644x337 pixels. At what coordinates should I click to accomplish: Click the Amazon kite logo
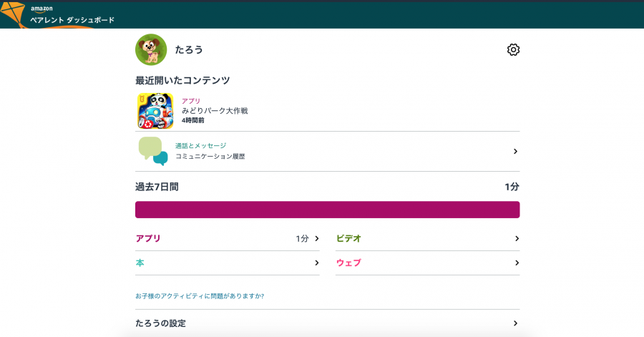click(12, 15)
